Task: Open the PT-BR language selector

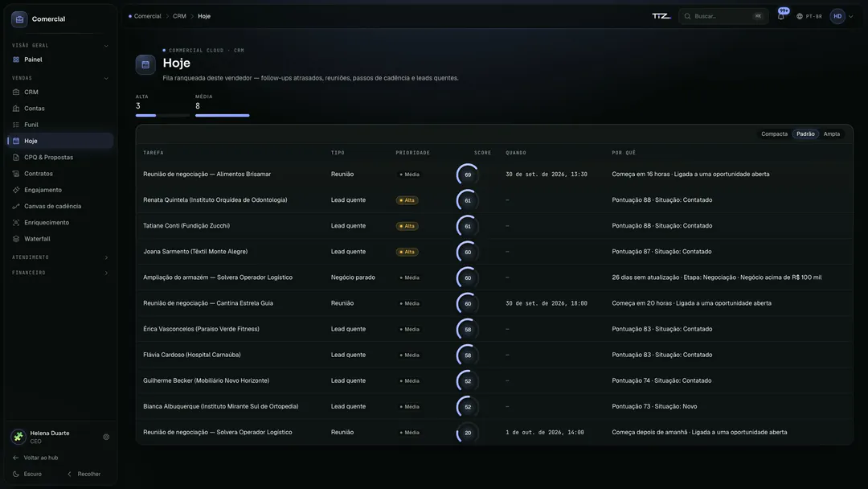Action: coord(809,16)
